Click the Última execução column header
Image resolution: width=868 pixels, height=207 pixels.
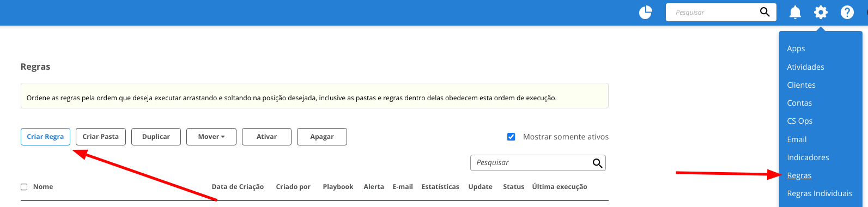[x=560, y=187]
